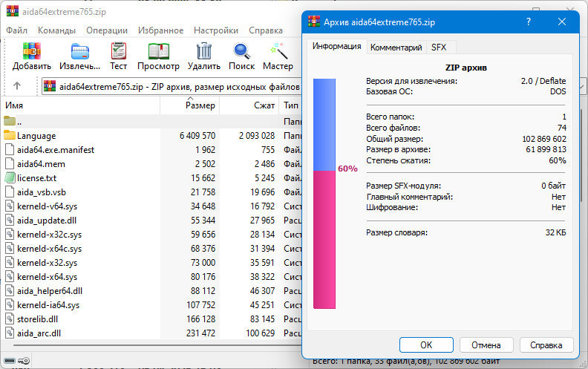The width and height of the screenshot is (588, 369).
Task: Close the Архив aida64extreme765.zip dialog
Action: click(562, 22)
